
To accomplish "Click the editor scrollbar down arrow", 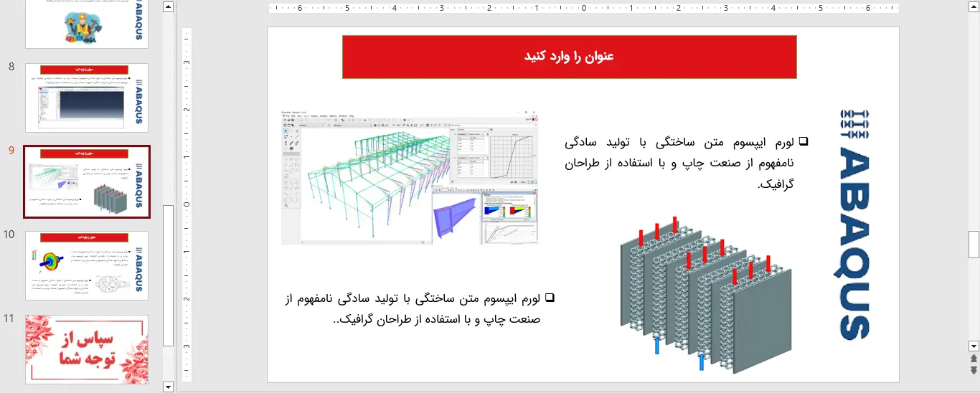I will (x=974, y=346).
